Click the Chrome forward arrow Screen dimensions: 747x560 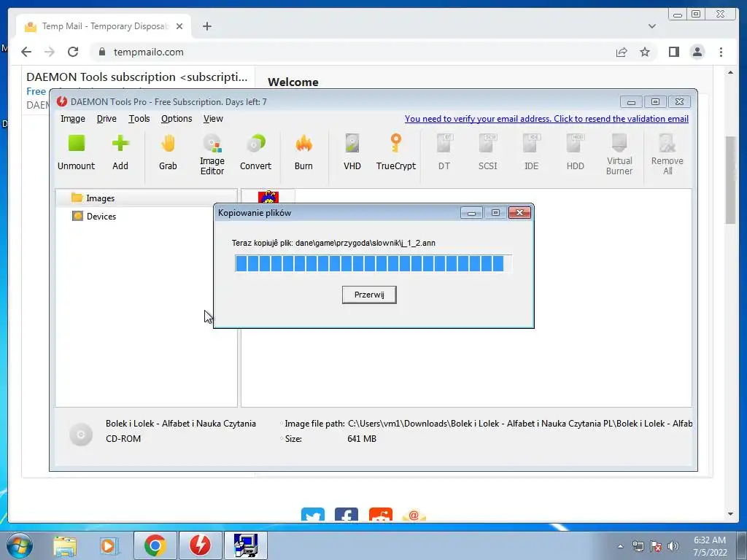[x=50, y=52]
